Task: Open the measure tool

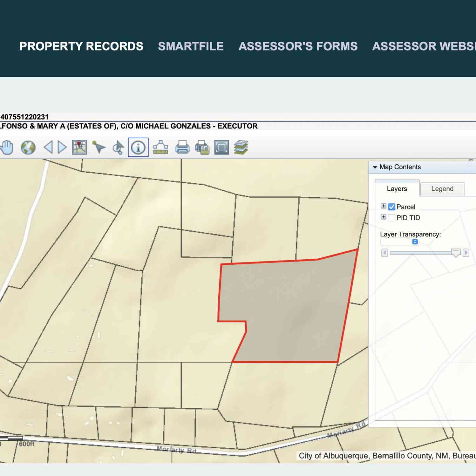Action: coord(161,148)
